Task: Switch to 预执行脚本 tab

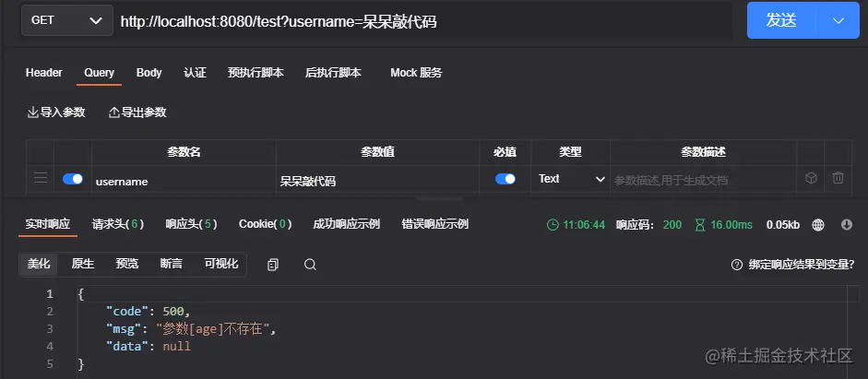Action: pyautogui.click(x=256, y=73)
